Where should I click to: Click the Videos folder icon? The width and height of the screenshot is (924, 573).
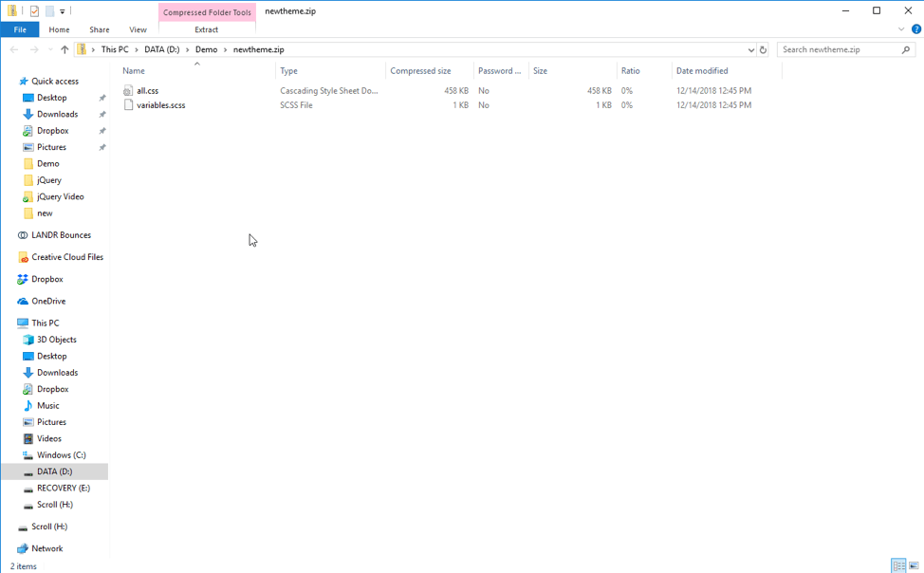pos(28,438)
